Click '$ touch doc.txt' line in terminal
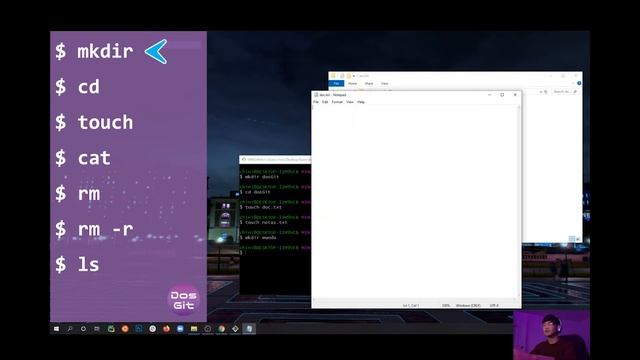 pyautogui.click(x=261, y=207)
